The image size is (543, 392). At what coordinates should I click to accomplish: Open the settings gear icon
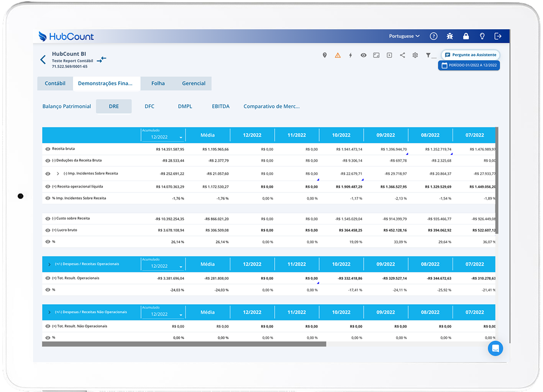point(415,55)
